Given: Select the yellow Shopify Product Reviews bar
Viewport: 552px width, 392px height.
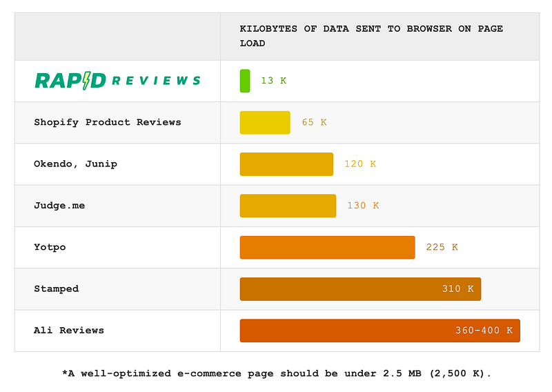Looking at the screenshot, I should (x=265, y=122).
